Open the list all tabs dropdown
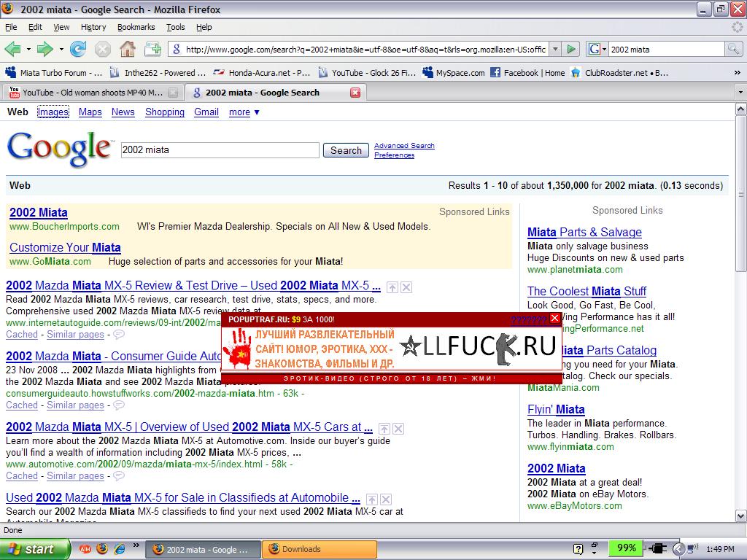The image size is (747, 560). click(x=740, y=92)
